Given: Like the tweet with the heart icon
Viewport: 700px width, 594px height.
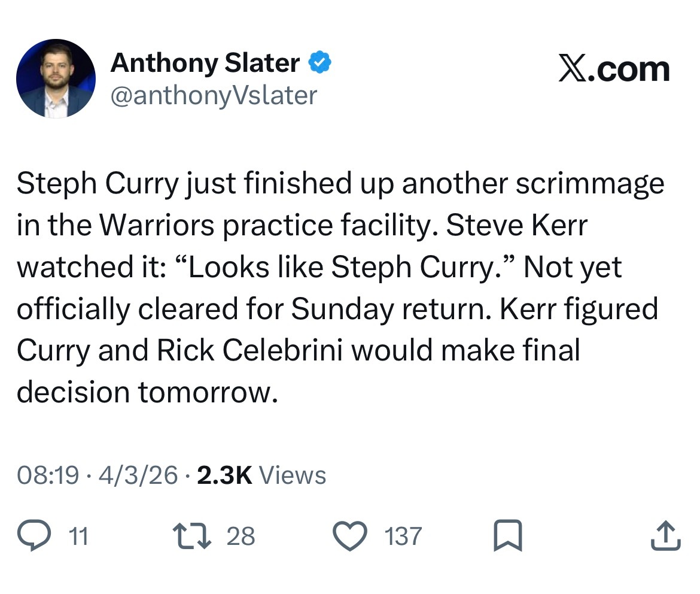Looking at the screenshot, I should pos(348,536).
